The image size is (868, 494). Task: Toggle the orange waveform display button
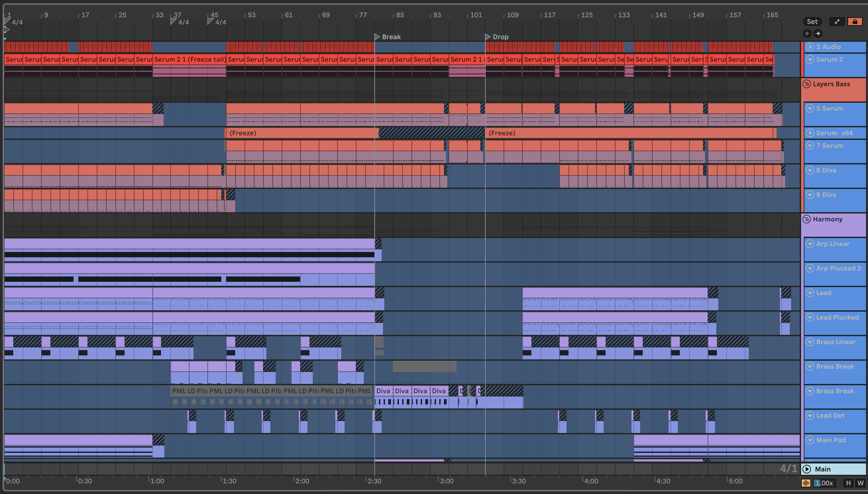click(806, 483)
